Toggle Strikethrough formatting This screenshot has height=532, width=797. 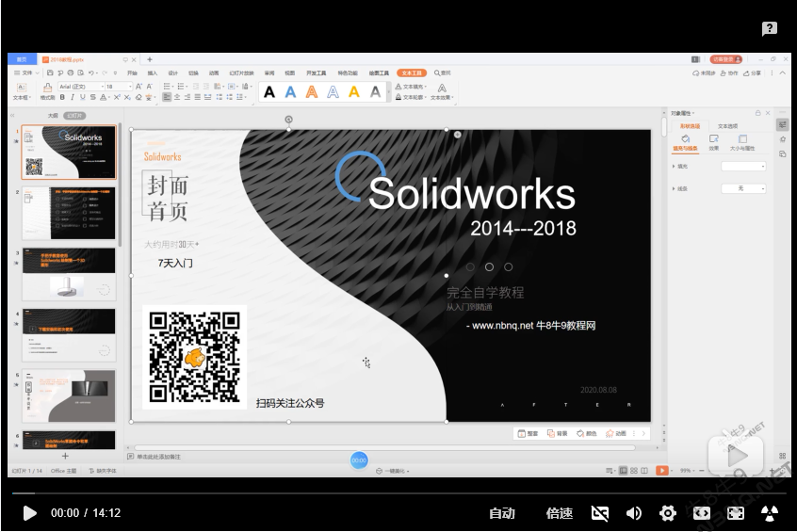tap(92, 97)
